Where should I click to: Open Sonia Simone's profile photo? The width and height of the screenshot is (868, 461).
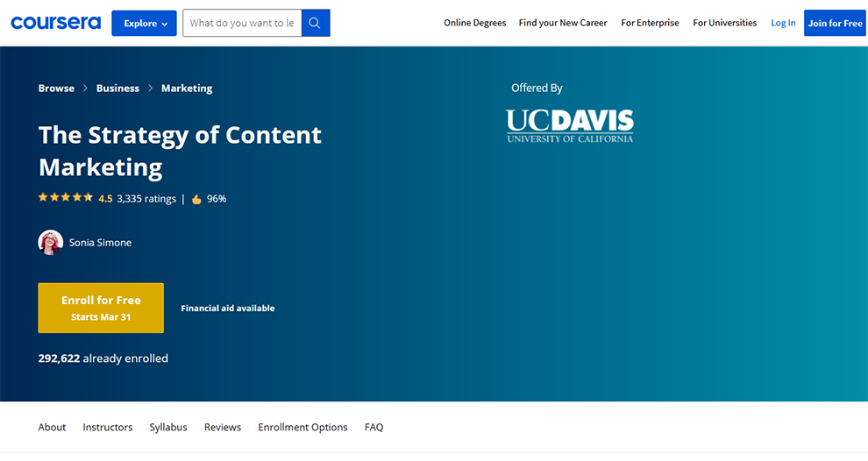(50, 243)
